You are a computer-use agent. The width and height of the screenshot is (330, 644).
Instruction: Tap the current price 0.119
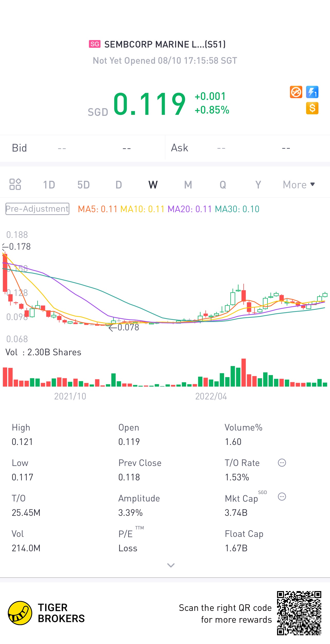point(150,104)
